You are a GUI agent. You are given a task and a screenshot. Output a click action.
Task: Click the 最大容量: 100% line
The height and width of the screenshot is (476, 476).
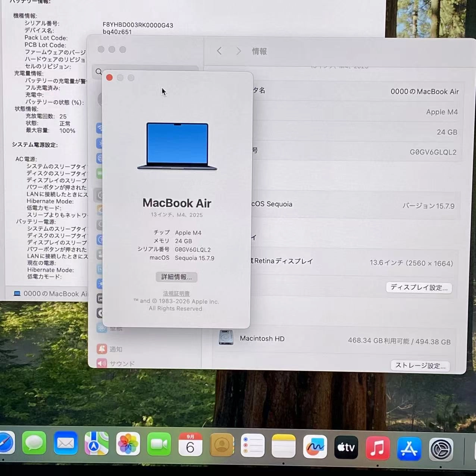coord(50,131)
